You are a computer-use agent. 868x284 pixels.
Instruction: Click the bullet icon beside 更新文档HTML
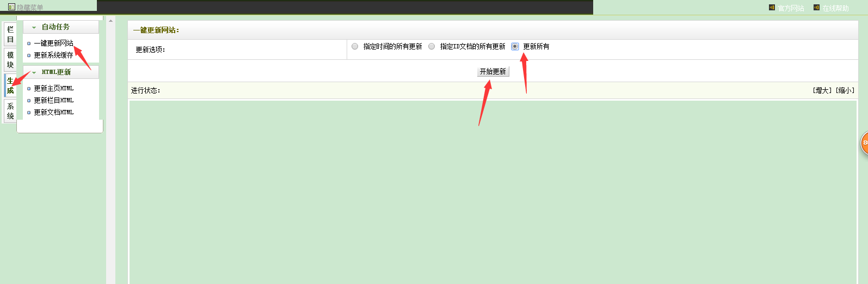pos(29,113)
